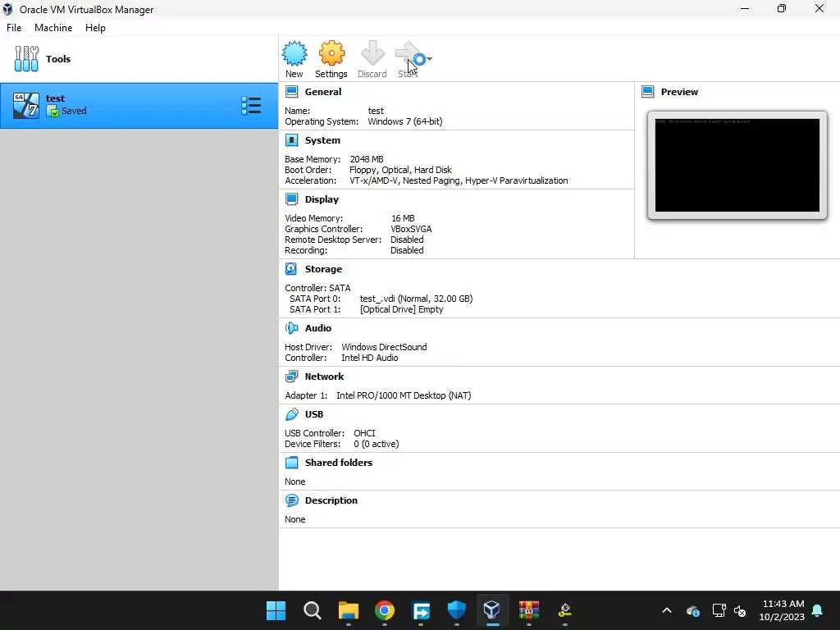Viewport: 840px width, 630px height.
Task: Open the Shared folders heading link
Action: (x=339, y=463)
